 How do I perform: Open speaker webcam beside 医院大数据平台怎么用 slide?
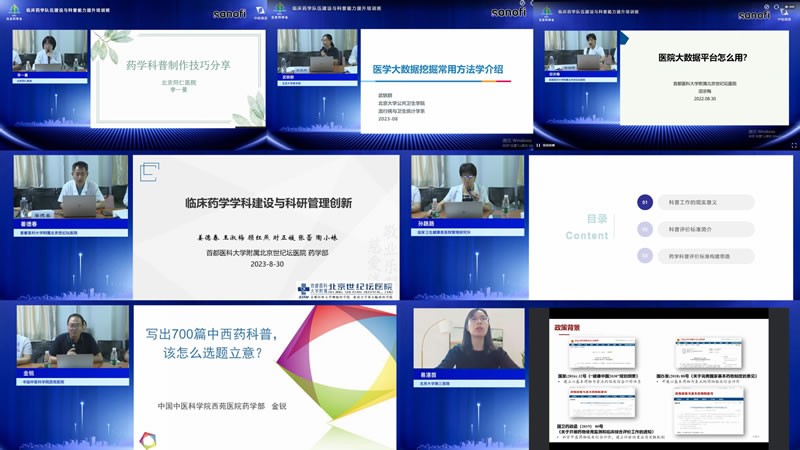coord(581,51)
